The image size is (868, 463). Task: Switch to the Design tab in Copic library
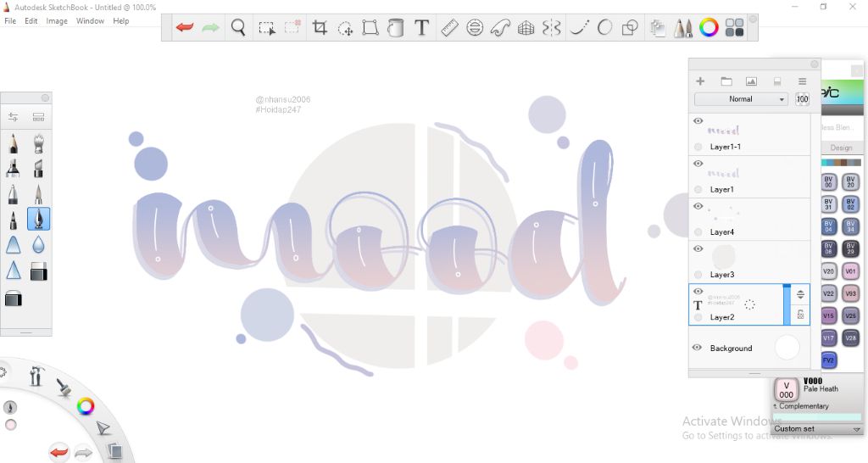tap(841, 148)
